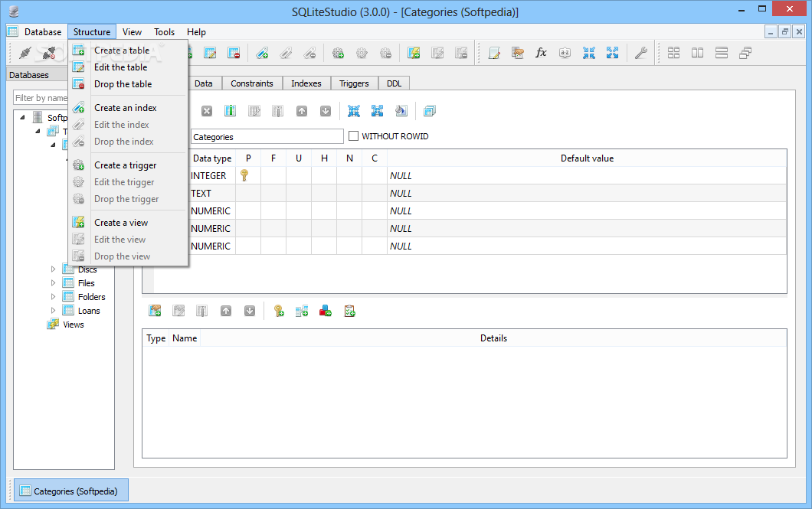Click the move column up arrow icon
Screen dimensions: 812x509
(302, 111)
